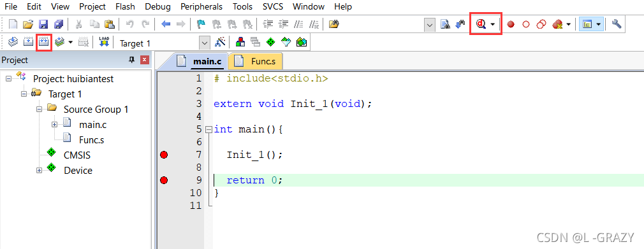Insert a breakpoint using the solid red circle icon
Screen dimensions: 644x249
pos(511,25)
